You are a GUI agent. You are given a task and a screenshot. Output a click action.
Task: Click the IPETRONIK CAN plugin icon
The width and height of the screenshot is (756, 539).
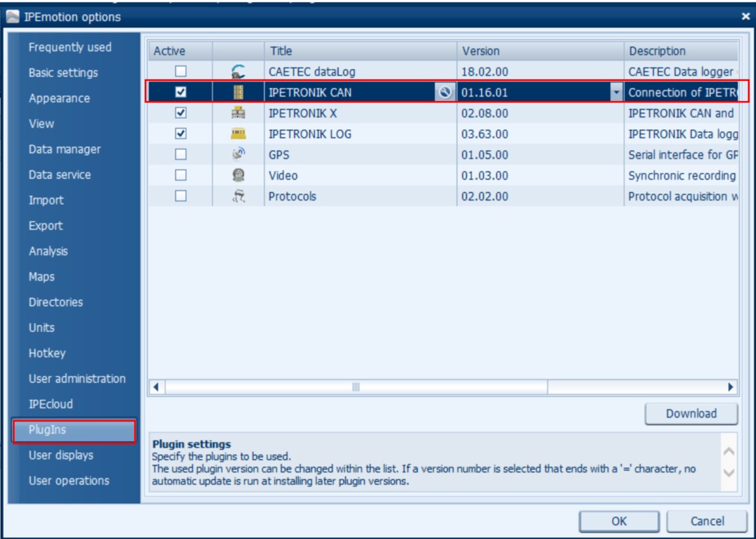click(x=238, y=93)
